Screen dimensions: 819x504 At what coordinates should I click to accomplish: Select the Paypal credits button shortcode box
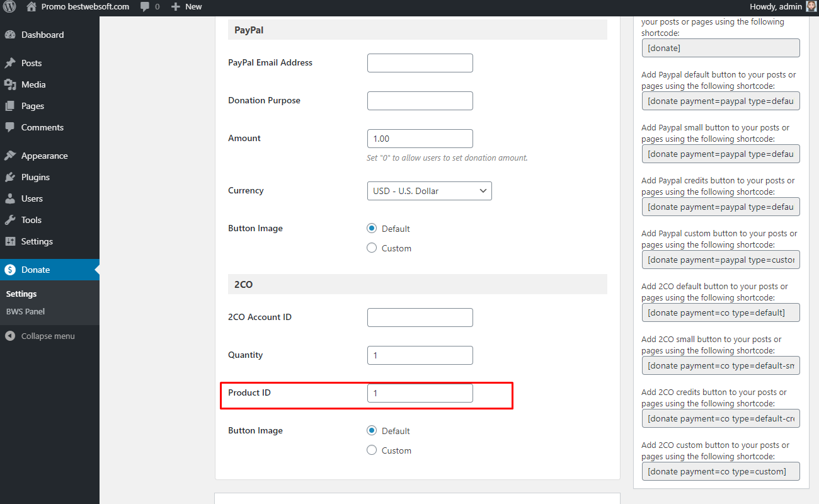point(721,207)
